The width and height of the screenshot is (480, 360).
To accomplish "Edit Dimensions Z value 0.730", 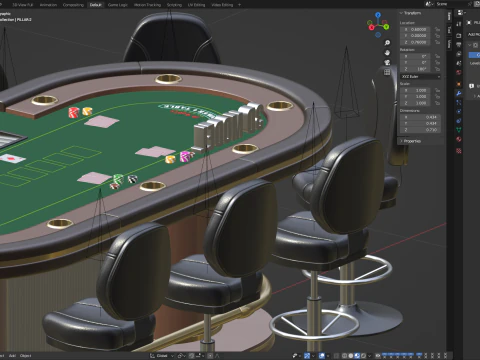I will click(x=421, y=130).
